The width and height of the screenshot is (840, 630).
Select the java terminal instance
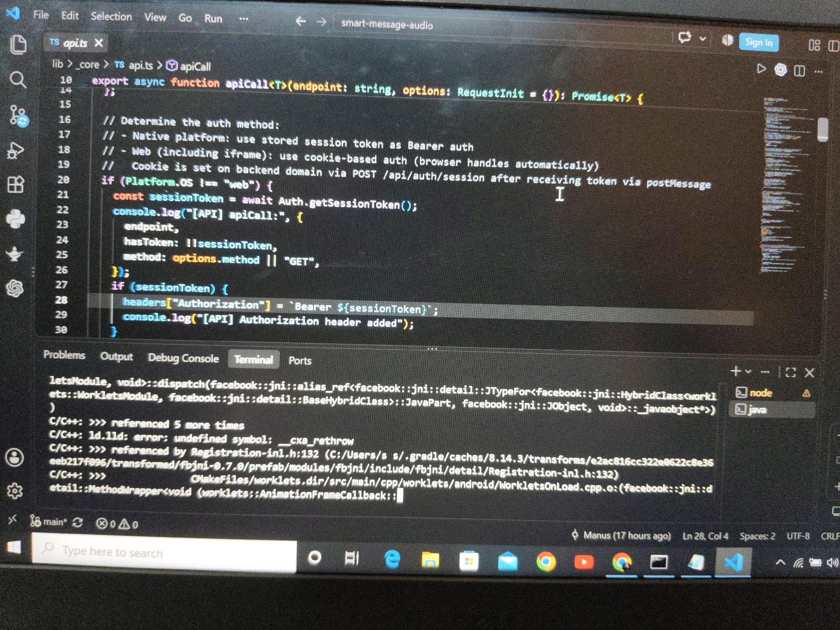pos(773,409)
